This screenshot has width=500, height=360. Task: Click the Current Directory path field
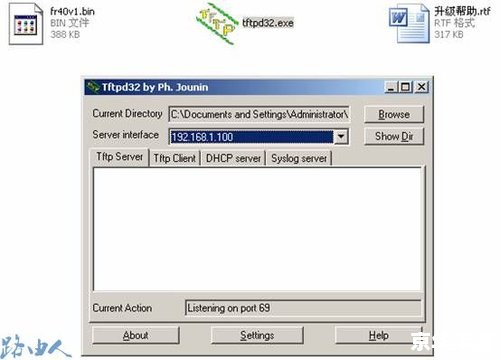click(x=259, y=114)
